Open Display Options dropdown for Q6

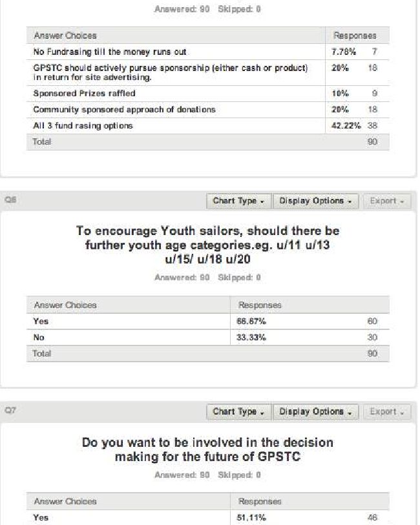tap(315, 201)
